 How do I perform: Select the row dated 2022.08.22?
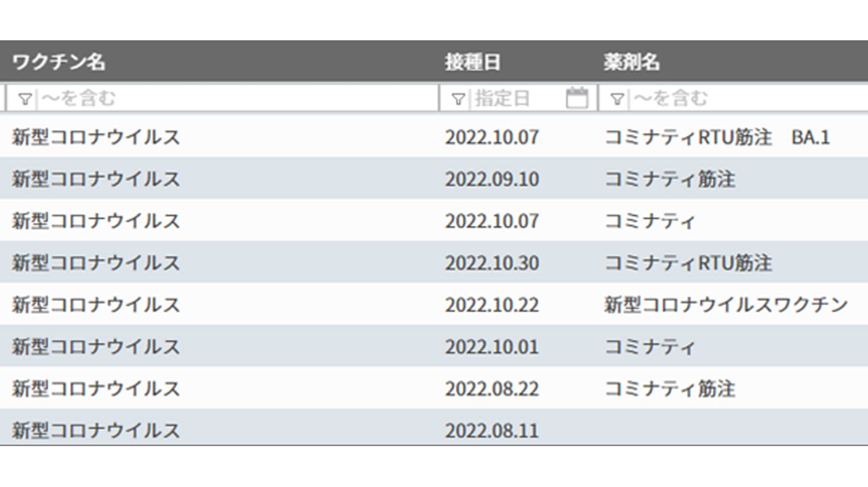click(434, 388)
